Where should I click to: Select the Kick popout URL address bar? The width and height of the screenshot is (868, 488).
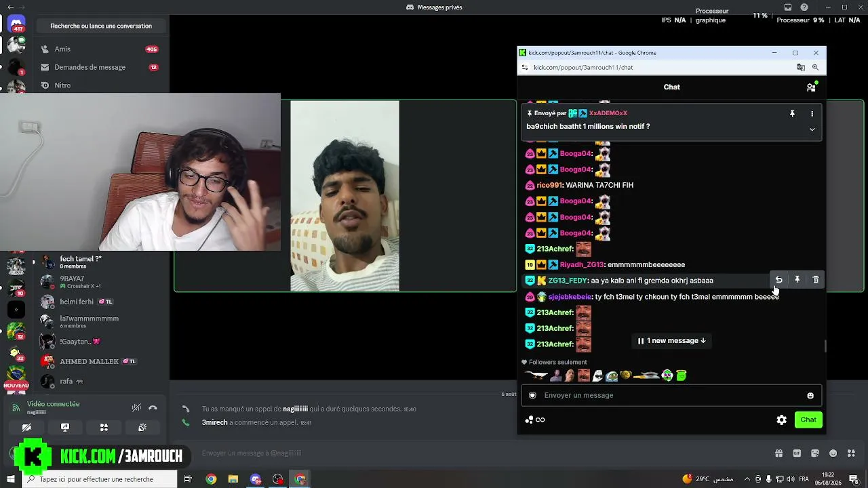click(583, 68)
